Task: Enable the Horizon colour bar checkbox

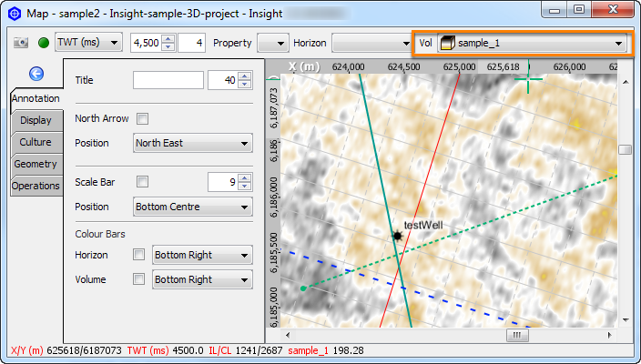Action: click(138, 255)
